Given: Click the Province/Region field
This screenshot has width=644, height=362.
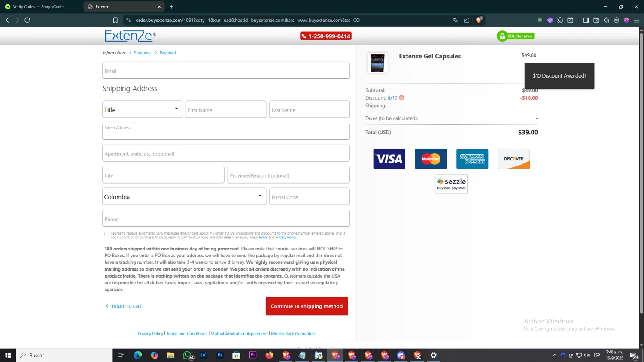Looking at the screenshot, I should tap(289, 175).
